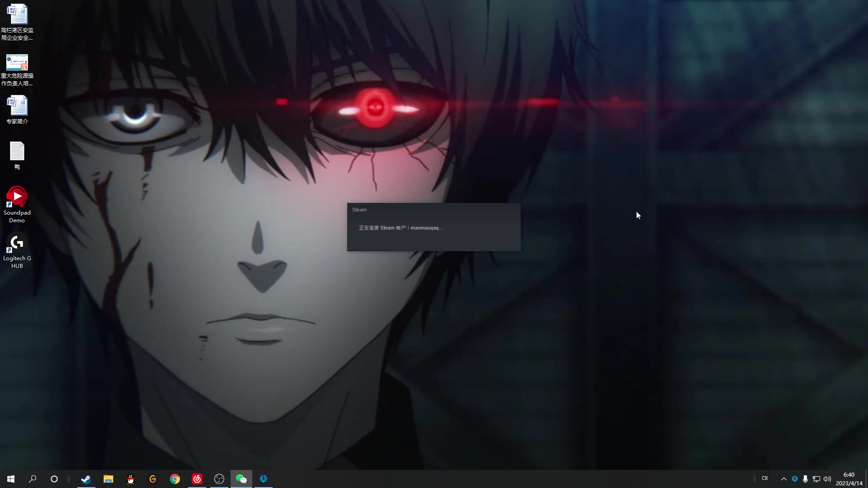Switch to OBS Studio in the taskbar
Image resolution: width=868 pixels, height=488 pixels.
tap(219, 479)
